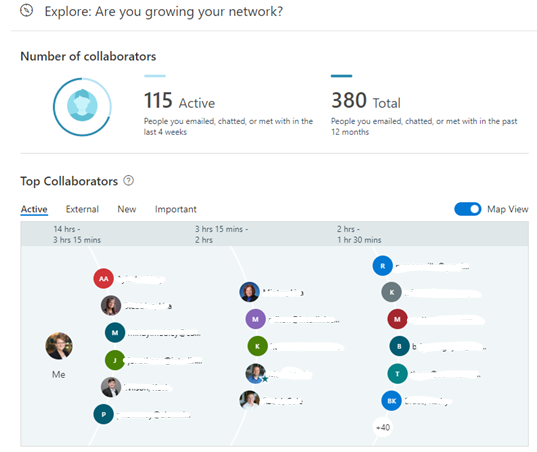Select the red AA collaborator avatar
The height and width of the screenshot is (452, 537).
click(x=103, y=278)
